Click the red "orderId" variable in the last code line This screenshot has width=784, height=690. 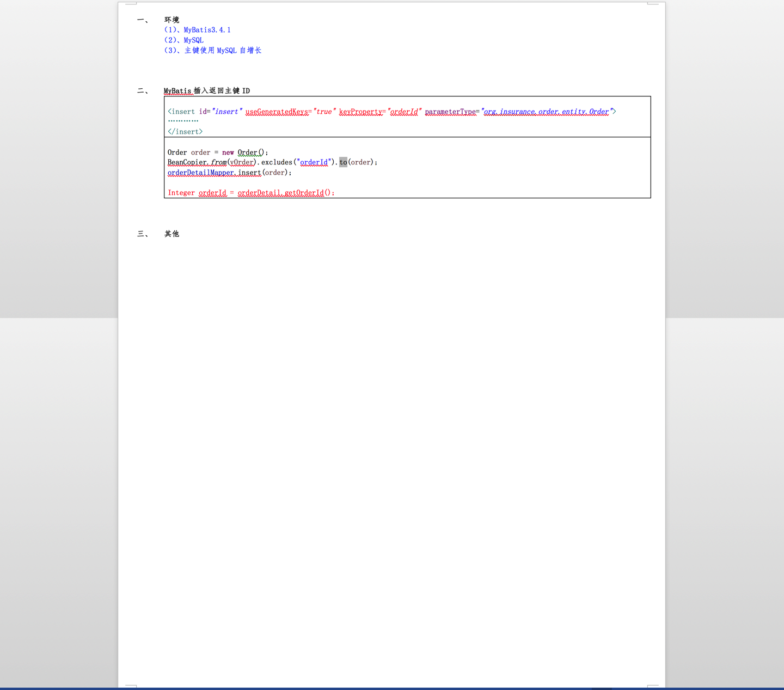tap(212, 193)
